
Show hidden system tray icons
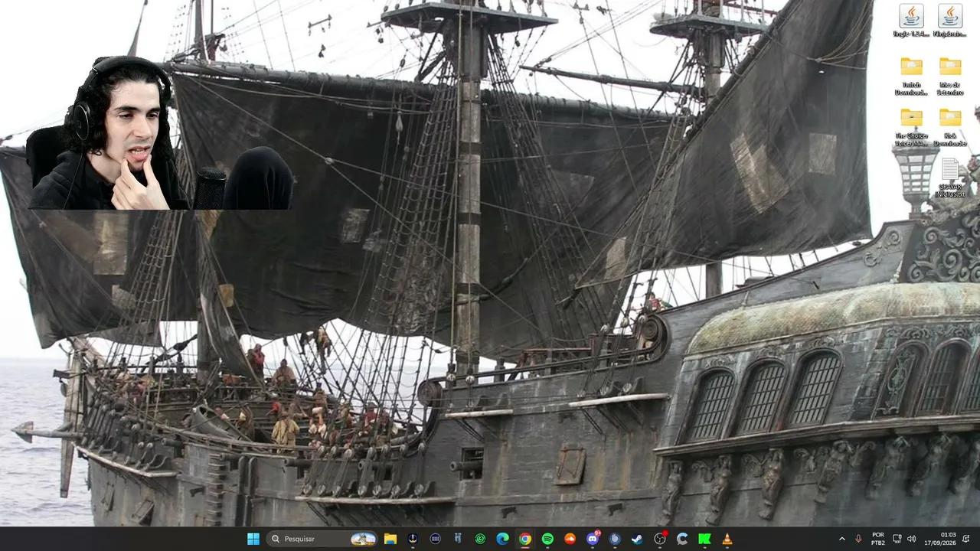(x=842, y=539)
